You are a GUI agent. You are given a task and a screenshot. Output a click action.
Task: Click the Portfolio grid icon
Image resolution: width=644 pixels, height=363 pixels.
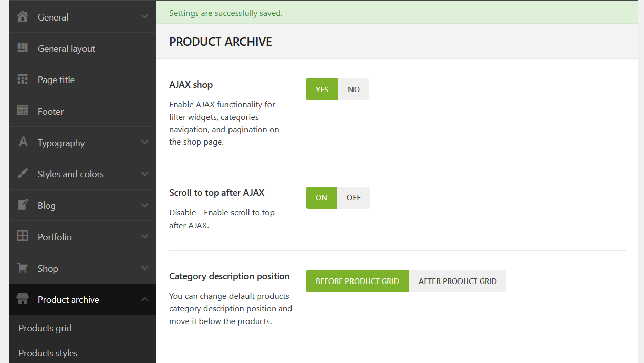coord(23,236)
